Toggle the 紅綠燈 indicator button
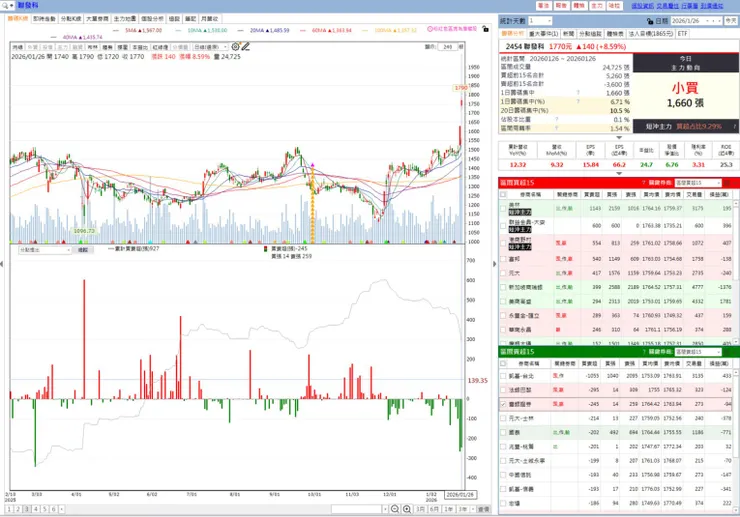This screenshot has width=740, height=517. click(x=160, y=47)
